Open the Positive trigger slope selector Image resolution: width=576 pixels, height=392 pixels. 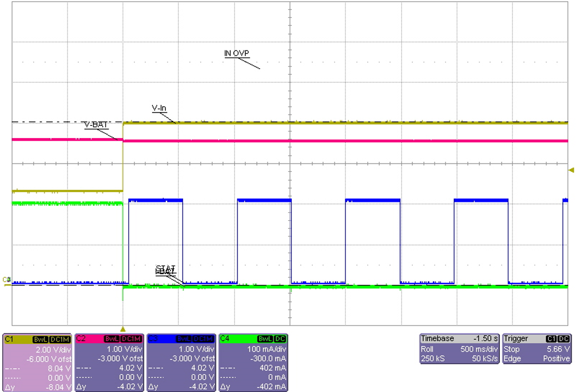pos(556,359)
